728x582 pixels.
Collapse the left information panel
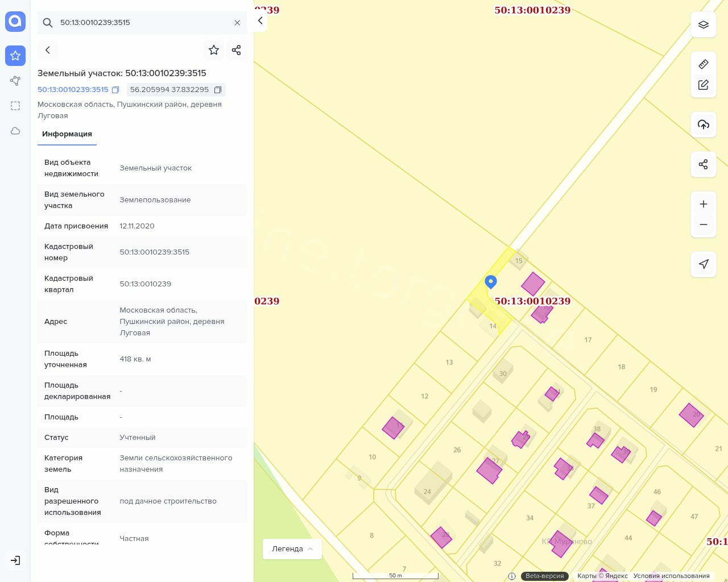point(260,21)
